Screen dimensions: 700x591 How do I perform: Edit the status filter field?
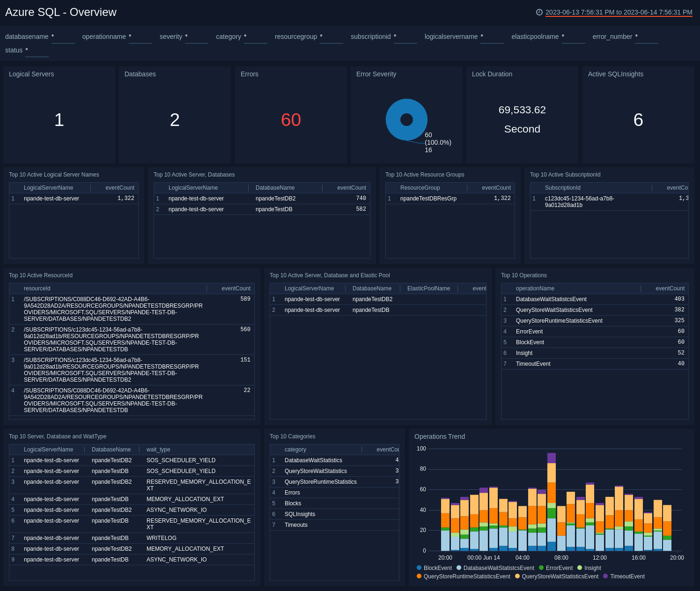pyautogui.click(x=37, y=50)
